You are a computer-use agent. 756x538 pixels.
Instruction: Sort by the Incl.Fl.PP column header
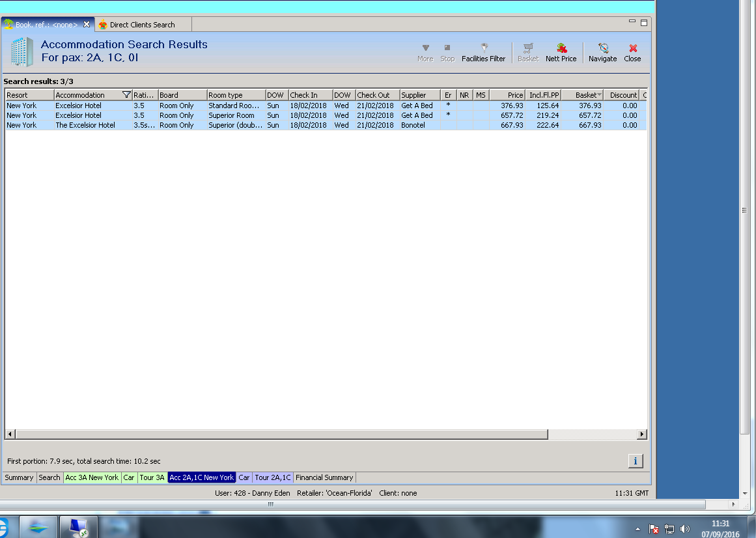click(543, 95)
